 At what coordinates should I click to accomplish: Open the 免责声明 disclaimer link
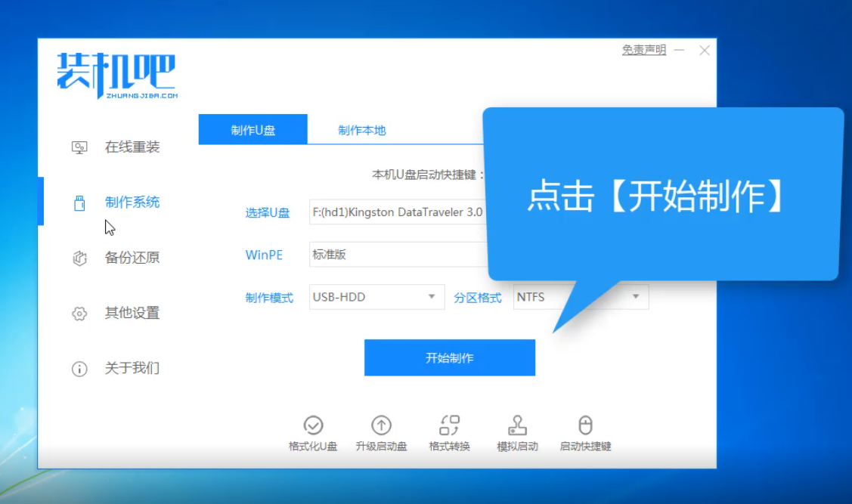642,50
